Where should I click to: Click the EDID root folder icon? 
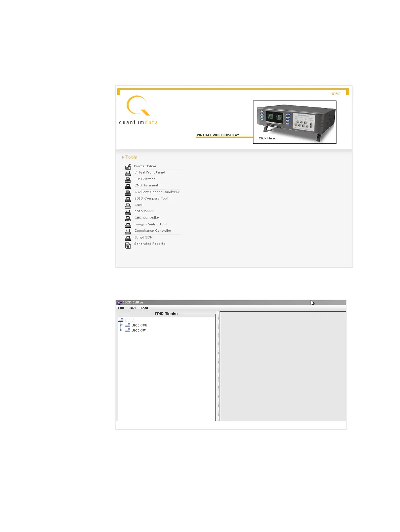(x=121, y=320)
